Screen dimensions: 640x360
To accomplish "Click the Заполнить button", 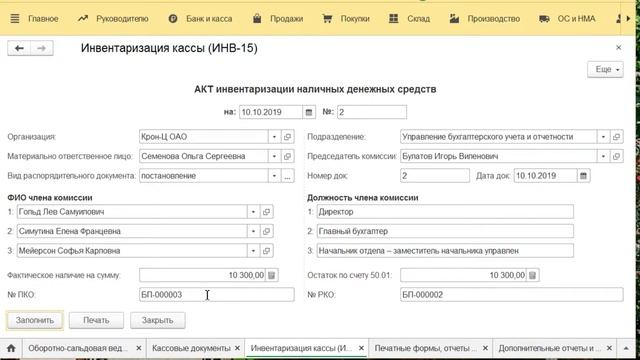I will pos(35,320).
